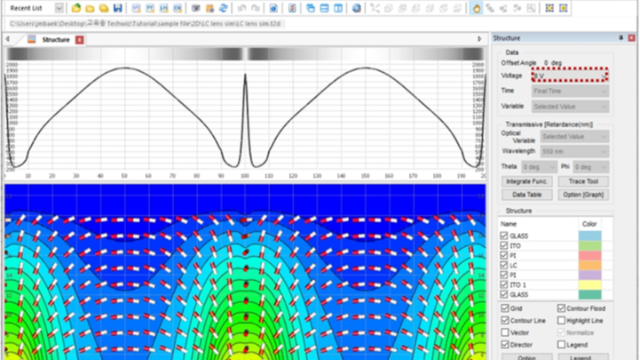Open the Optical Variable dropdown
This screenshot has width=640, height=360.
click(575, 136)
